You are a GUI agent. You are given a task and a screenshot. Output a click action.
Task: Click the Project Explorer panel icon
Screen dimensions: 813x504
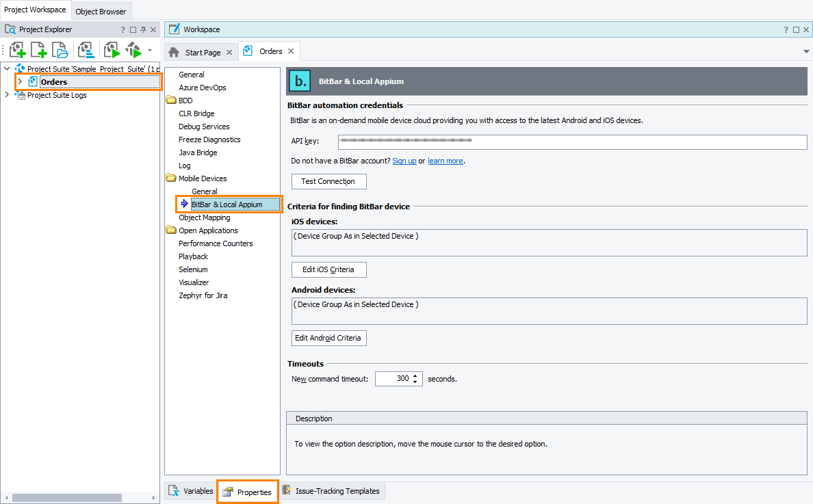tap(10, 29)
